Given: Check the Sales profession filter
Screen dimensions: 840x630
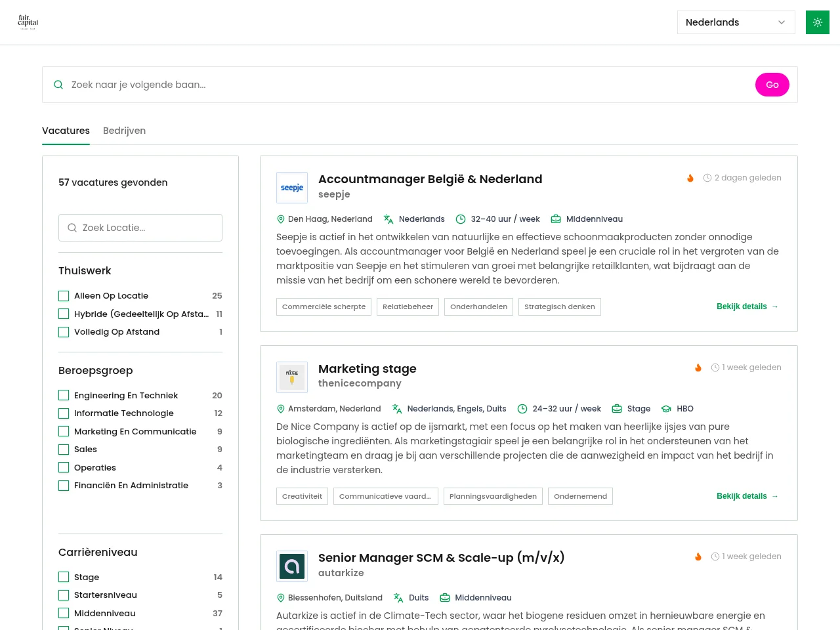Looking at the screenshot, I should coord(64,450).
